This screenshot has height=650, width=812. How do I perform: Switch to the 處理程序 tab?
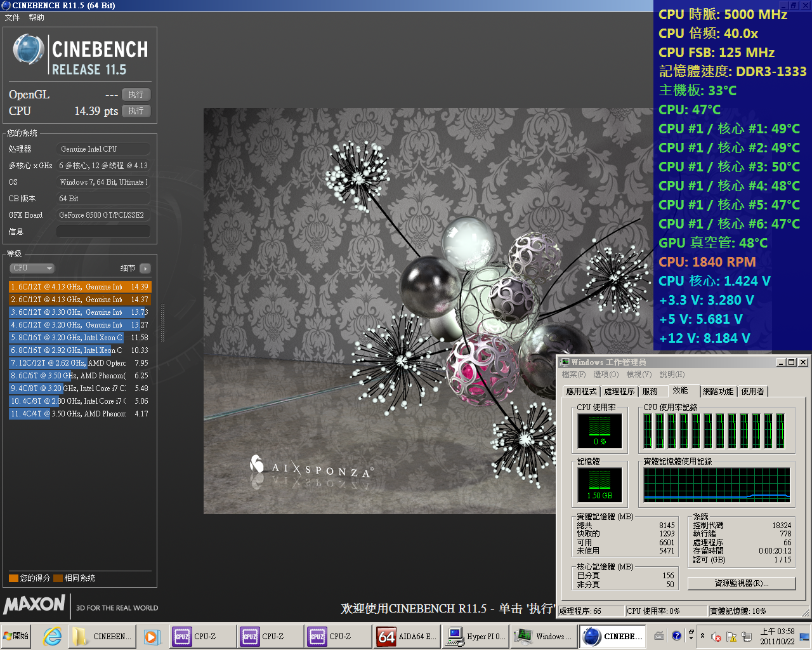[619, 392]
